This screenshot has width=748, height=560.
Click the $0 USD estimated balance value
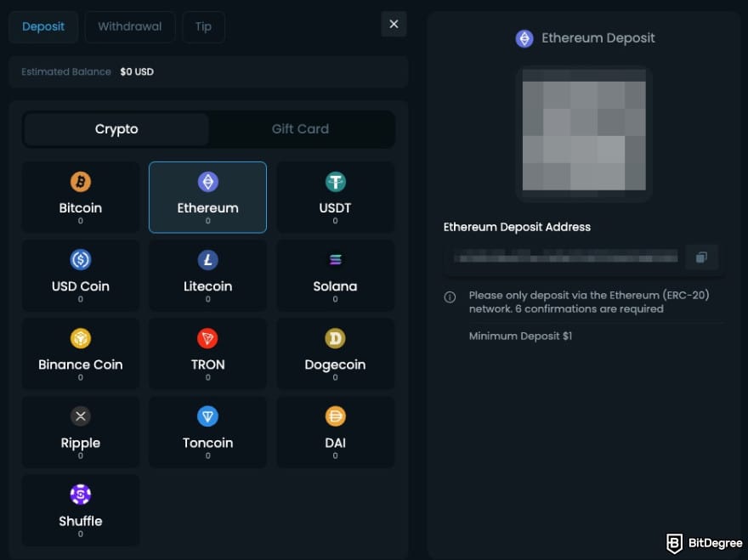coord(137,72)
